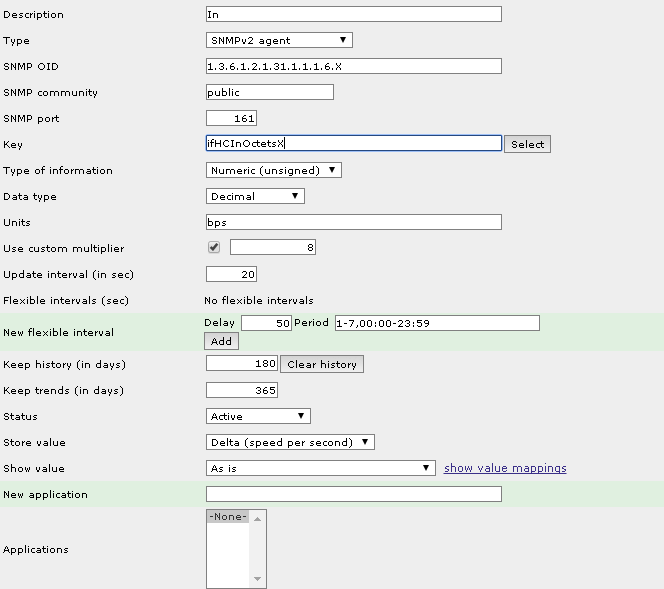Select -None- in the Applications list
664x589 pixels.
228,517
